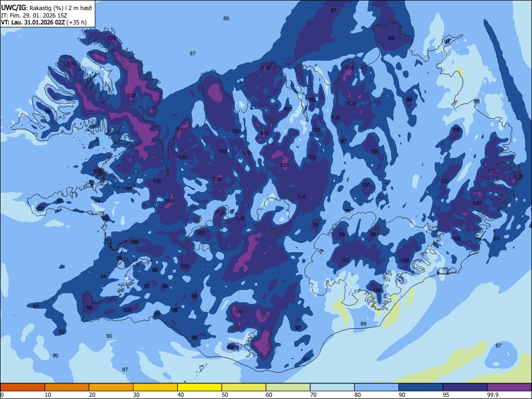Click the '10' tick label on color scale
Image resolution: width=532 pixels, height=399 pixels.
click(x=48, y=395)
